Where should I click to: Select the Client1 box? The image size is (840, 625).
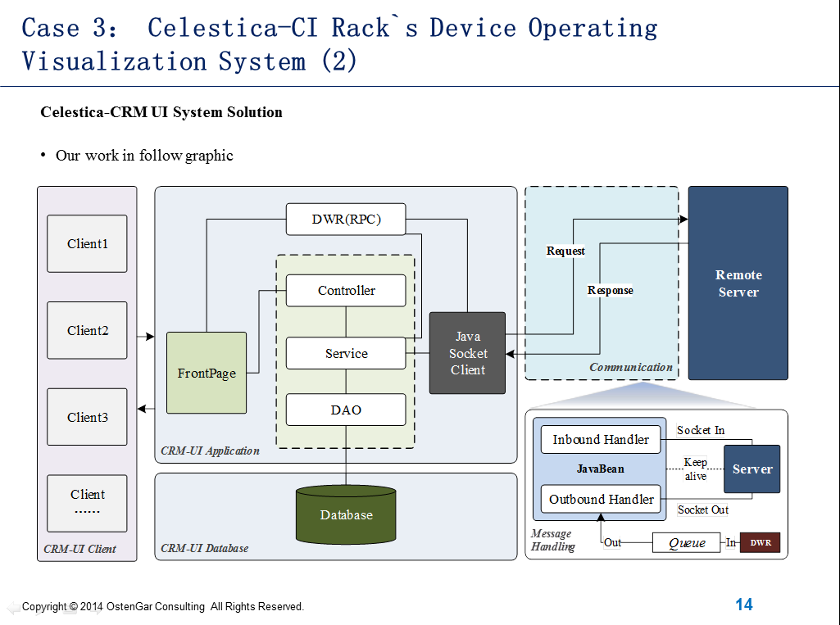click(x=88, y=243)
